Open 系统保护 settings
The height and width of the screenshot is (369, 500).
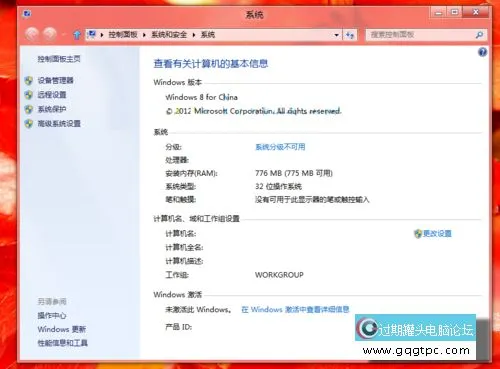point(52,109)
